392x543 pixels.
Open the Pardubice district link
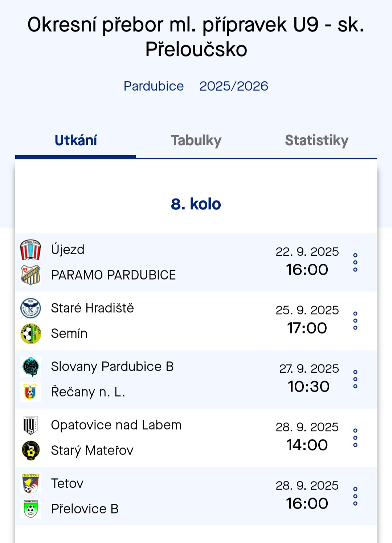pyautogui.click(x=154, y=86)
